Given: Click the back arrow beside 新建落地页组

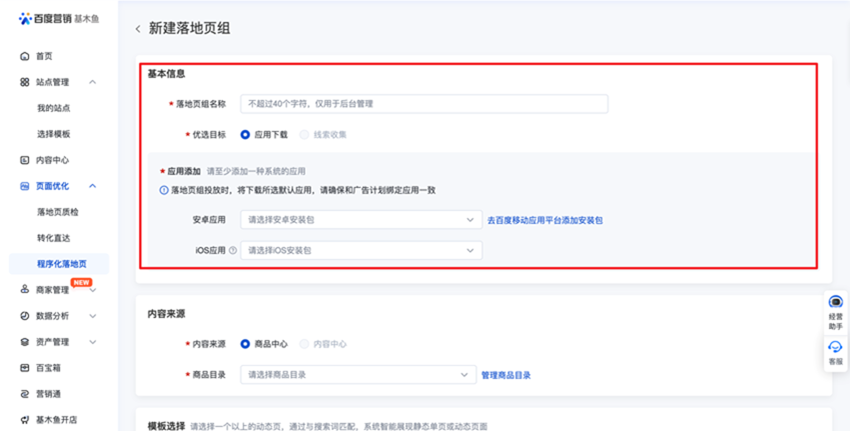Looking at the screenshot, I should pyautogui.click(x=138, y=29).
